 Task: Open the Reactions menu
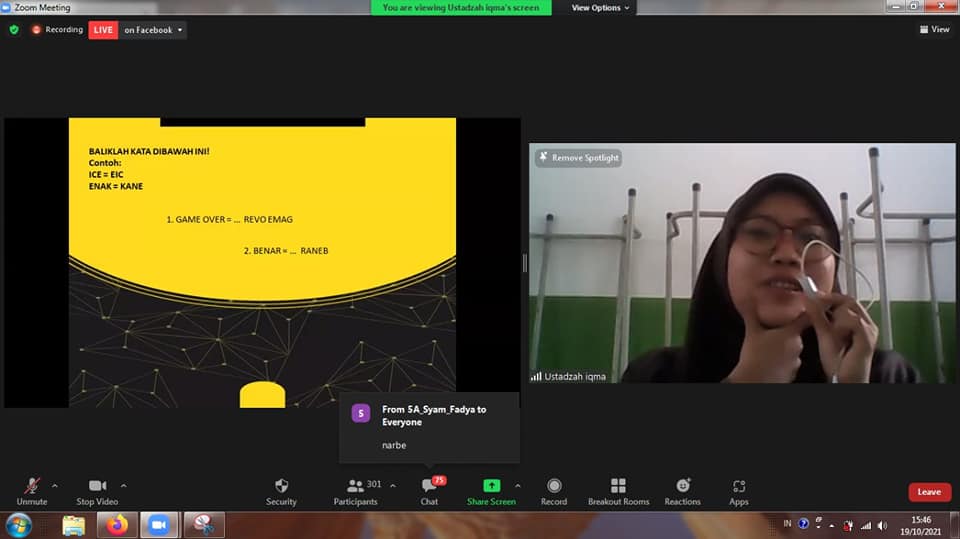coord(683,486)
